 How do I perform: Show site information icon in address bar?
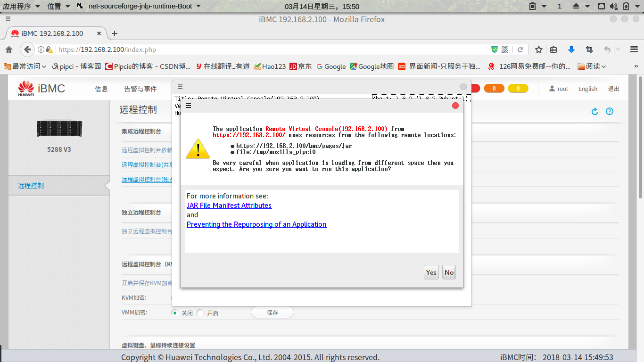tap(41, 49)
